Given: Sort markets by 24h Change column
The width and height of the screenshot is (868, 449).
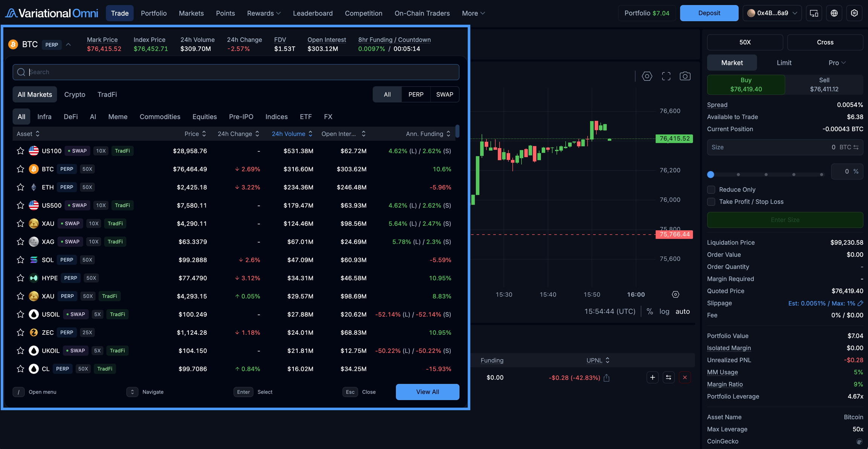Looking at the screenshot, I should click(238, 134).
